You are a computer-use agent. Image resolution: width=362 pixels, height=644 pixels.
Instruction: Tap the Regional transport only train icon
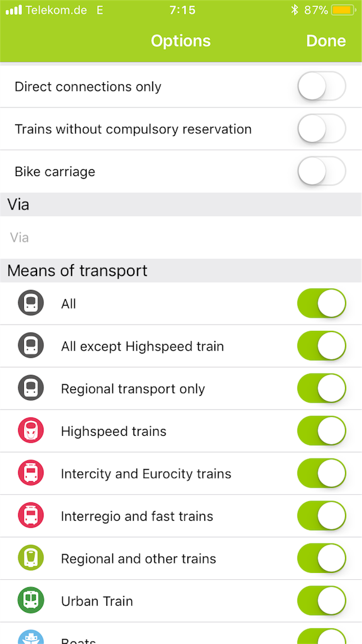(x=31, y=389)
